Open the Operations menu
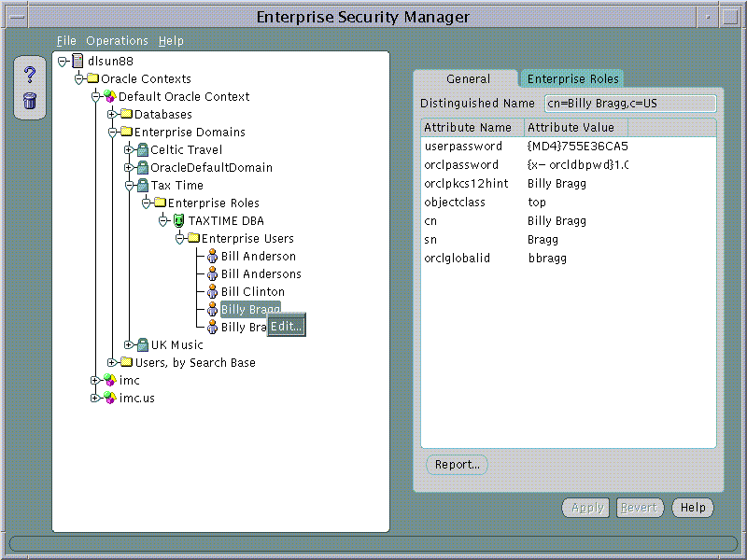The image size is (747, 560). coord(118,41)
